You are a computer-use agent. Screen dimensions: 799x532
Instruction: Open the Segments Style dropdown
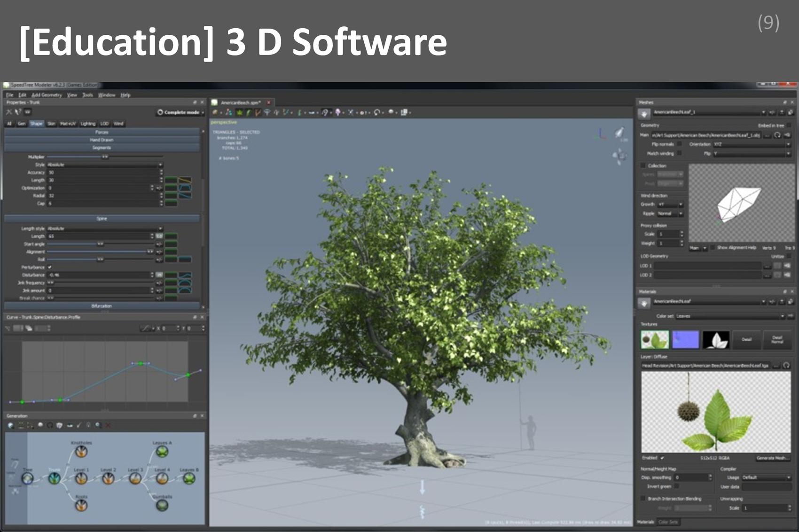pyautogui.click(x=104, y=165)
